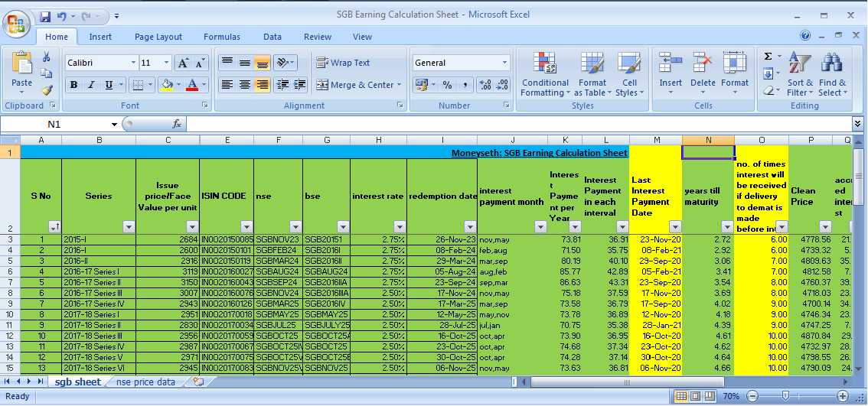Center text horizontally
This screenshot has width=868, height=406.
tap(244, 85)
